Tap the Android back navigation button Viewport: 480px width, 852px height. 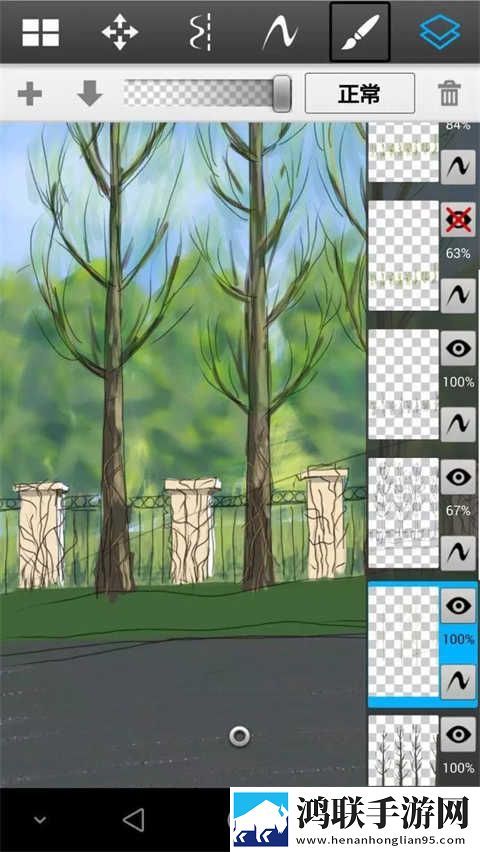(x=134, y=819)
